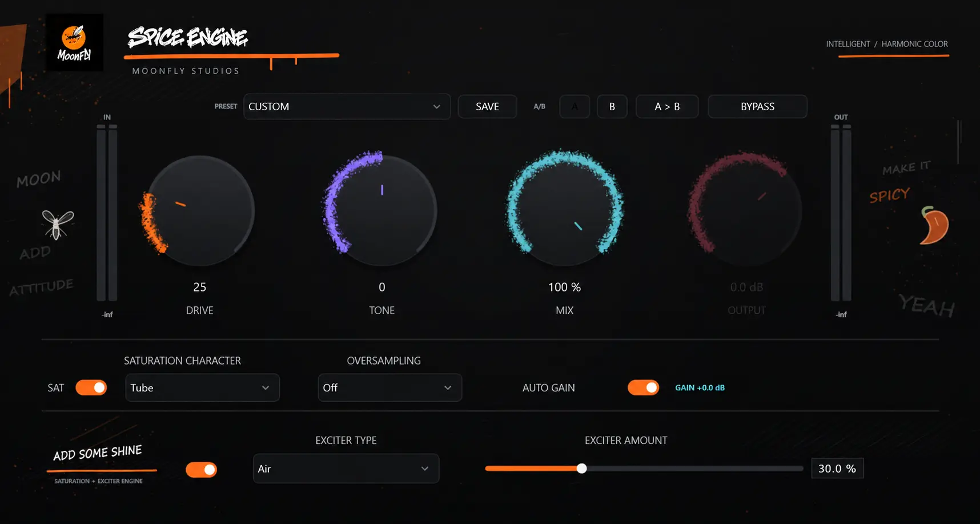Click the ADD SOME SHINE label
The image size is (980, 524).
coord(98,453)
